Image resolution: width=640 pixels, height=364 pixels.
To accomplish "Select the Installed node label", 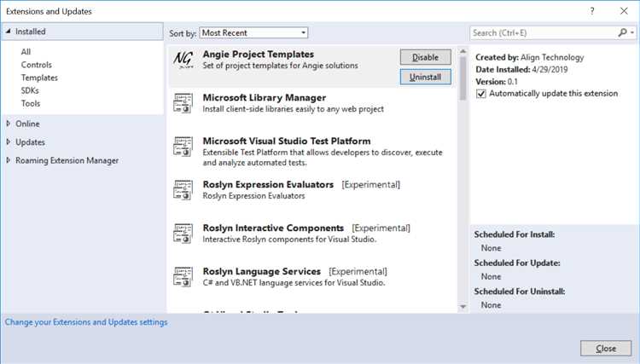I will (30, 32).
